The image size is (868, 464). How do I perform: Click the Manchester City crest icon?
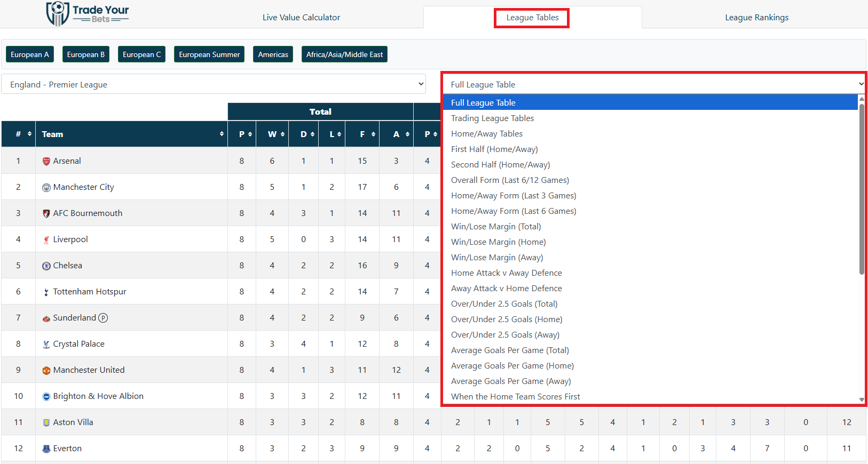coord(46,188)
